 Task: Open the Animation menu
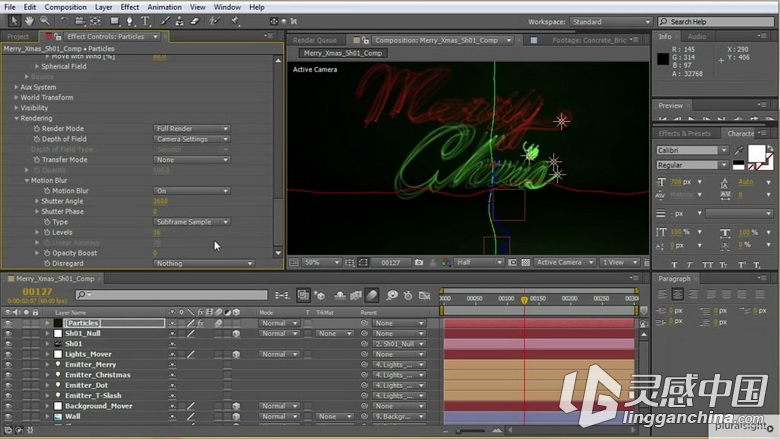point(164,7)
